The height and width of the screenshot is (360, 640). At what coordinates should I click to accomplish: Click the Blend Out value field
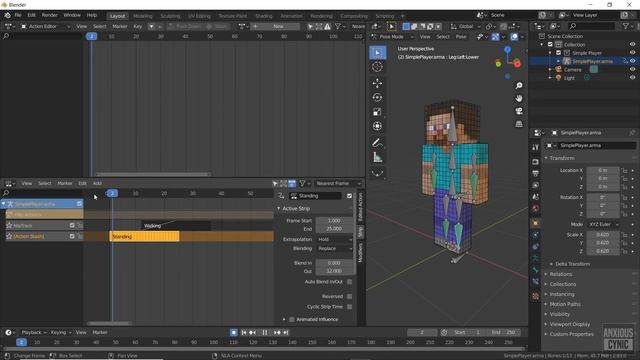[334, 271]
